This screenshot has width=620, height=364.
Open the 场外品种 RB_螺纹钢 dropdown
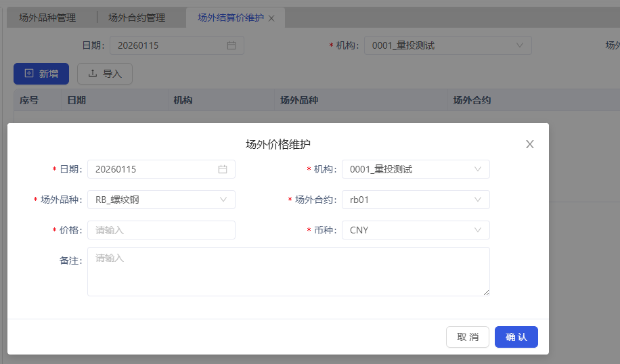click(223, 200)
